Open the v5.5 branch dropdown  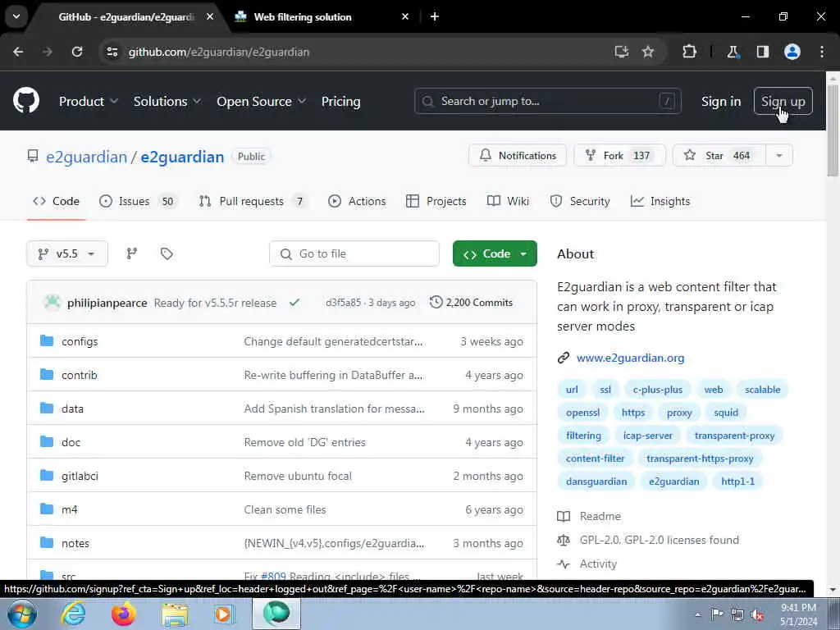pos(67,253)
